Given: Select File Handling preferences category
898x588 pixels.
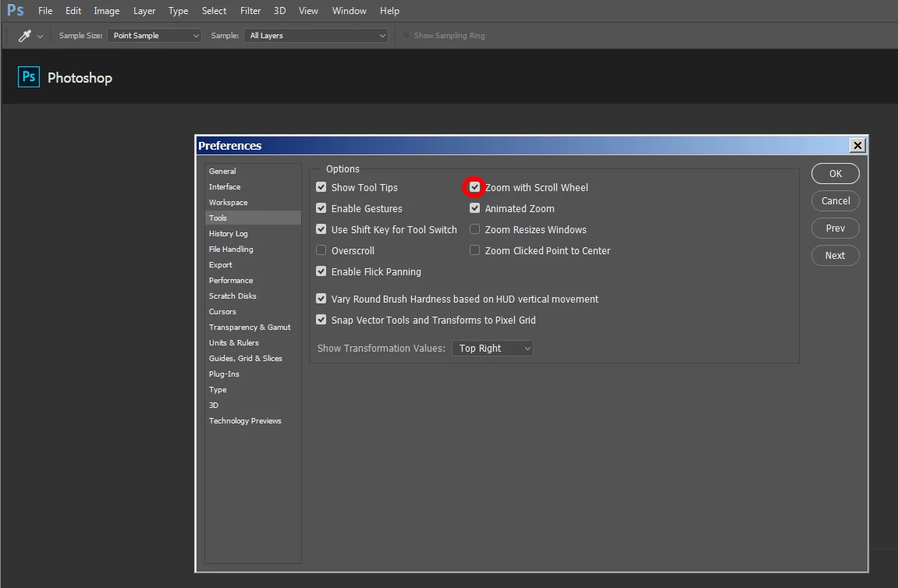Looking at the screenshot, I should click(x=253, y=249).
